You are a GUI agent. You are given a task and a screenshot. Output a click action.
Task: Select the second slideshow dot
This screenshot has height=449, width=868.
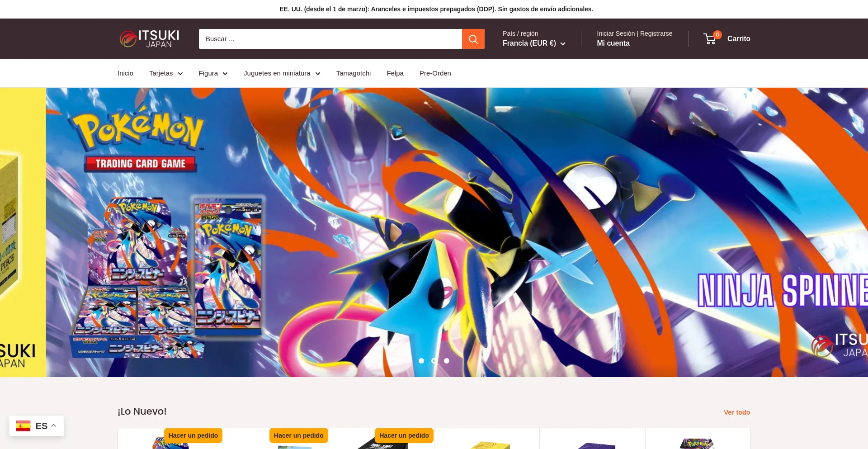[x=434, y=361]
